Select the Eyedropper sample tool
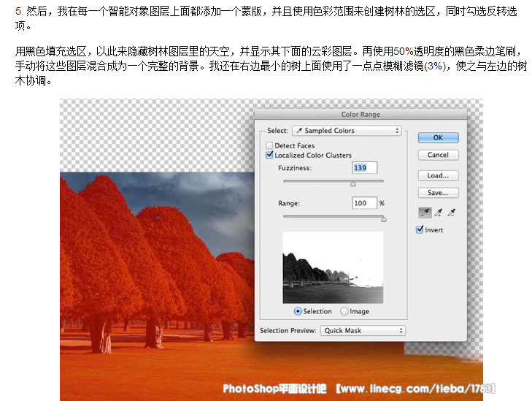Image resolution: width=532 pixels, height=401 pixels. point(424,213)
